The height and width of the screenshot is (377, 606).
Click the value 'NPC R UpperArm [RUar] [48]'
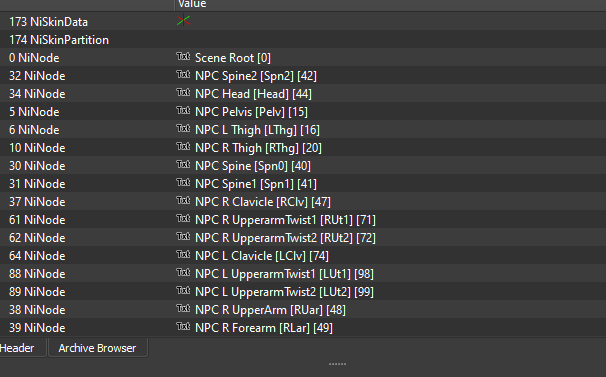pyautogui.click(x=270, y=310)
